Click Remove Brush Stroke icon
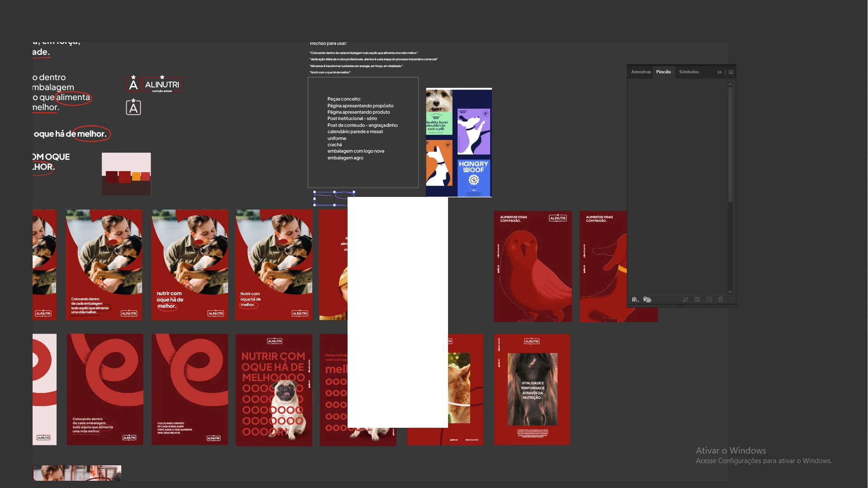This screenshot has height=488, width=868. 685,300
